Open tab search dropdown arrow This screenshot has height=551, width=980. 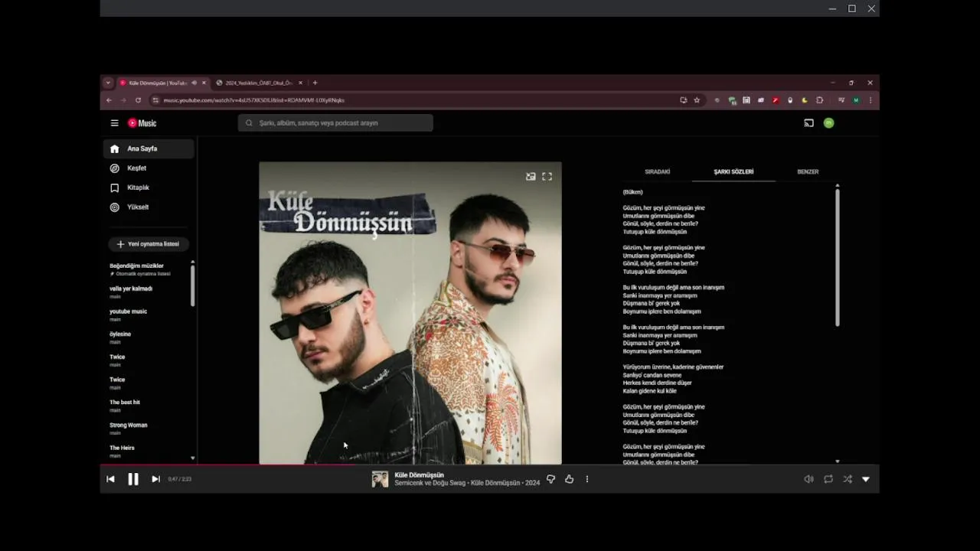coord(108,83)
